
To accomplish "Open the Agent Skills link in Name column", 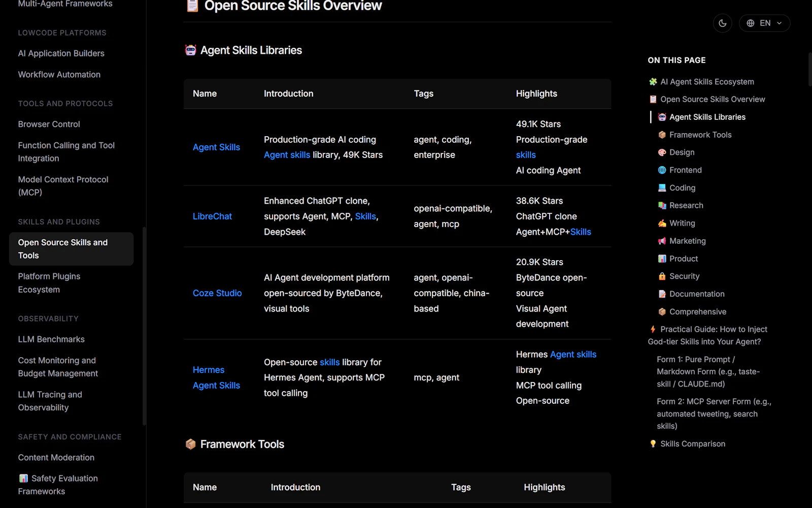I will click(x=216, y=147).
